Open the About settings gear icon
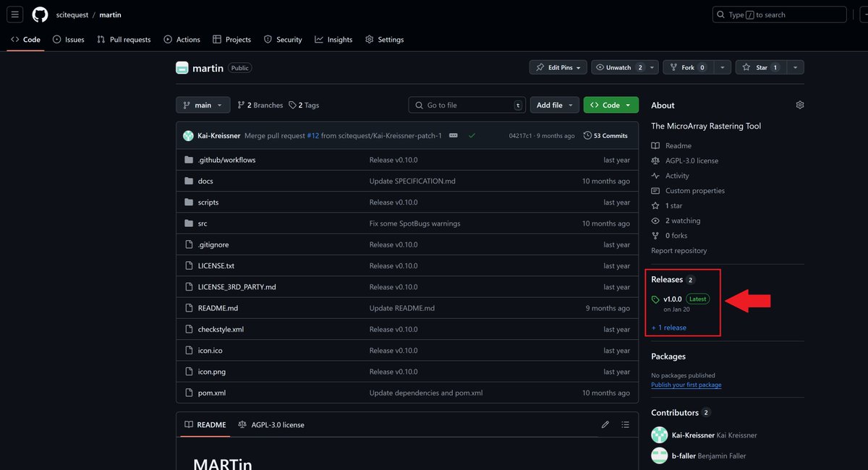The width and height of the screenshot is (868, 470). (800, 105)
